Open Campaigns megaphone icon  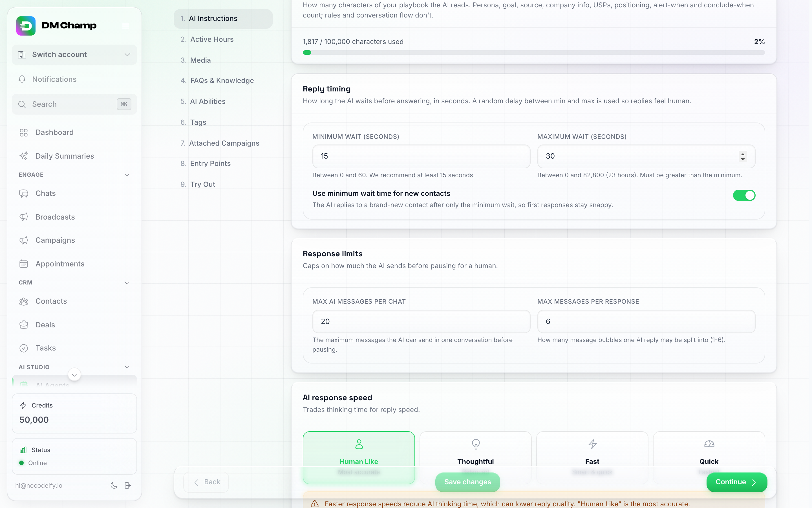[23, 240]
